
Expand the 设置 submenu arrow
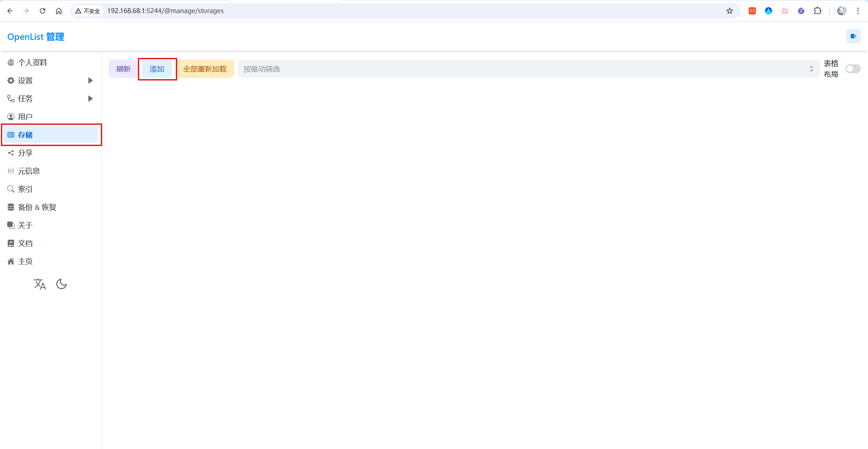tap(90, 80)
